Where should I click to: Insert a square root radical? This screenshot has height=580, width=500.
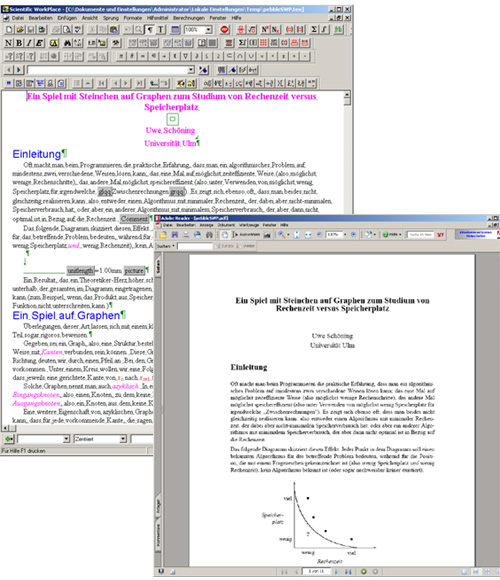coord(252,30)
